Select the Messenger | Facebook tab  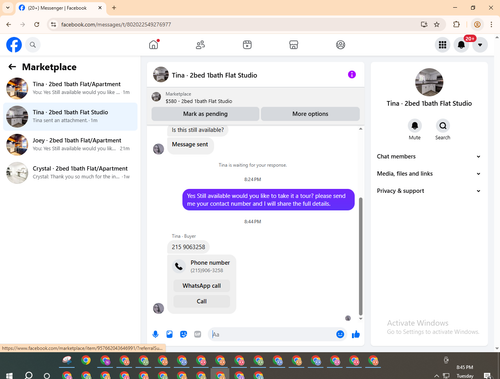tap(61, 8)
